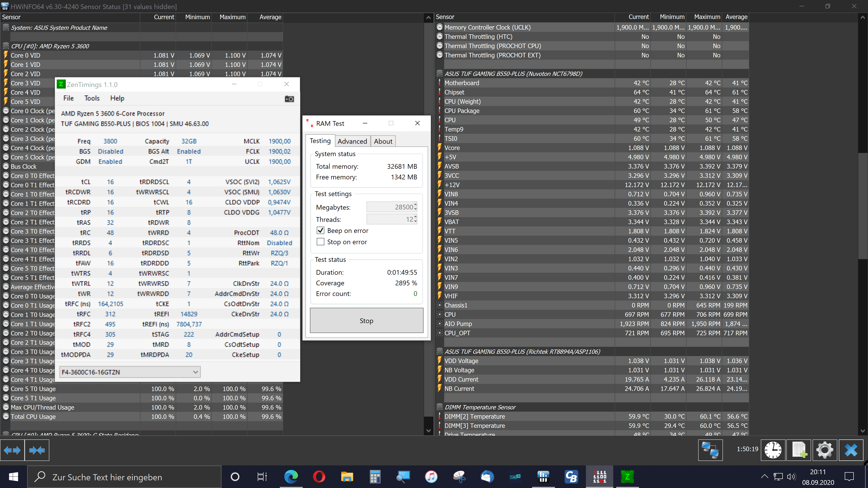This screenshot has width=868, height=488.
Task: Click the HWiNFO clock reset timer icon
Action: pyautogui.click(x=773, y=450)
